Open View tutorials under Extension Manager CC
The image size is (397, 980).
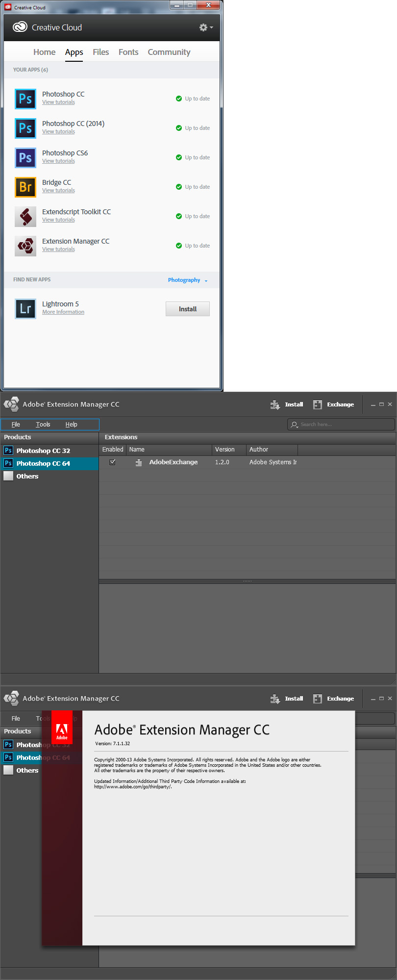(58, 249)
